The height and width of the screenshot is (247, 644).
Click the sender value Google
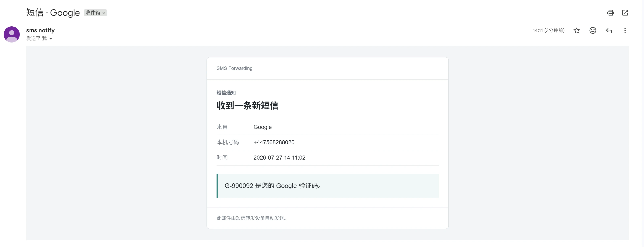262,127
